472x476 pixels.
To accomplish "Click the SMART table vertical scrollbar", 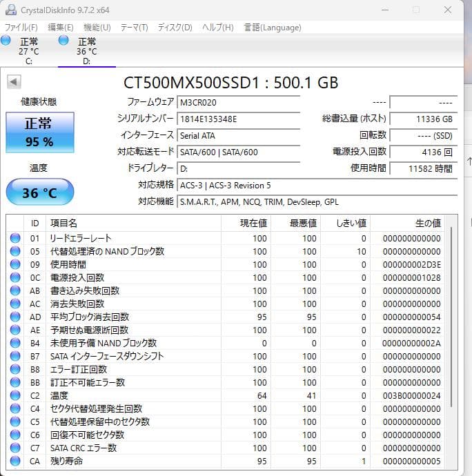I will (451, 317).
